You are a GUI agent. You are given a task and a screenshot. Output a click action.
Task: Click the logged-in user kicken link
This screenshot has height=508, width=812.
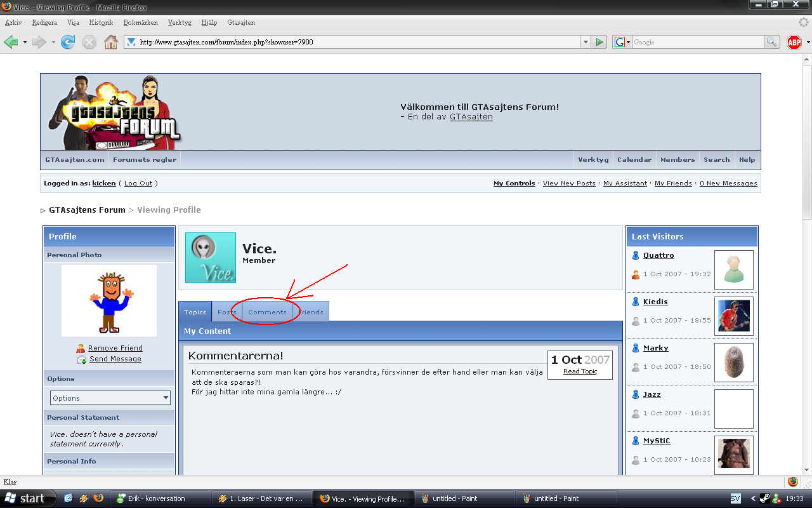pyautogui.click(x=104, y=184)
